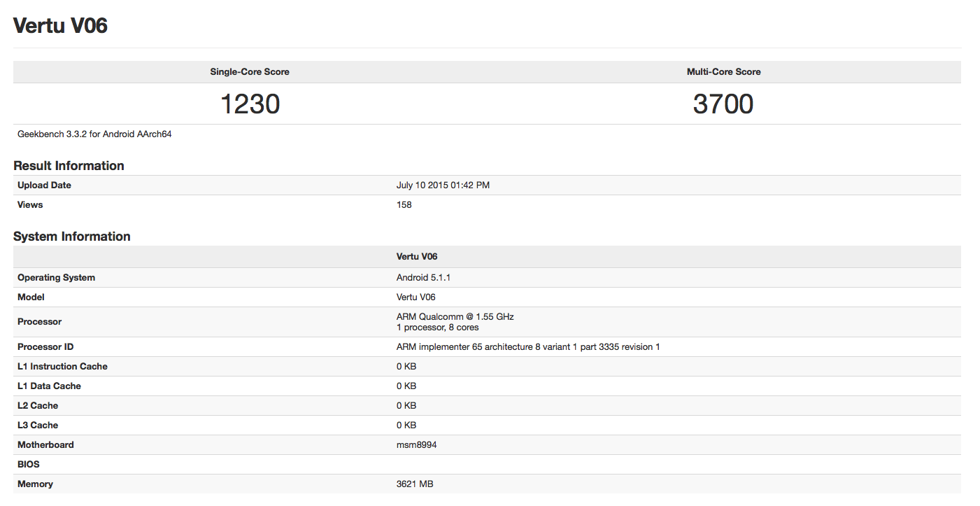
Task: Select the Single-Core Score header
Action: pos(250,72)
